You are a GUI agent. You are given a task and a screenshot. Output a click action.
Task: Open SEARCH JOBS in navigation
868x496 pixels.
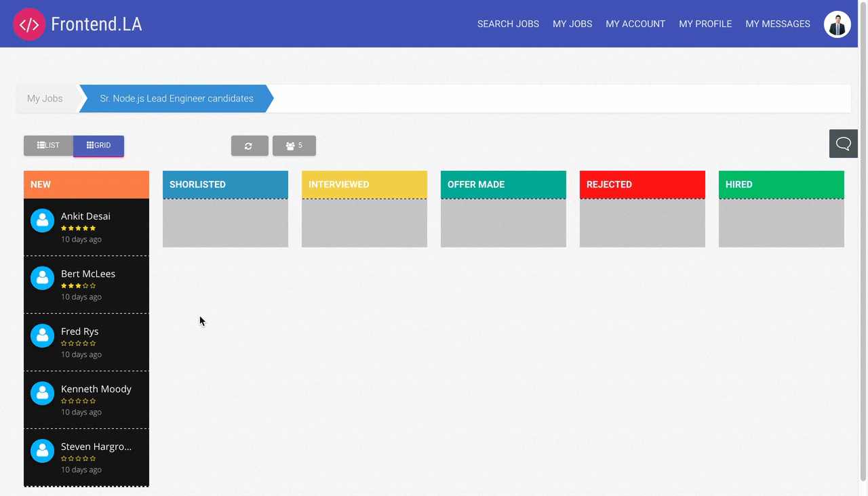pyautogui.click(x=508, y=24)
